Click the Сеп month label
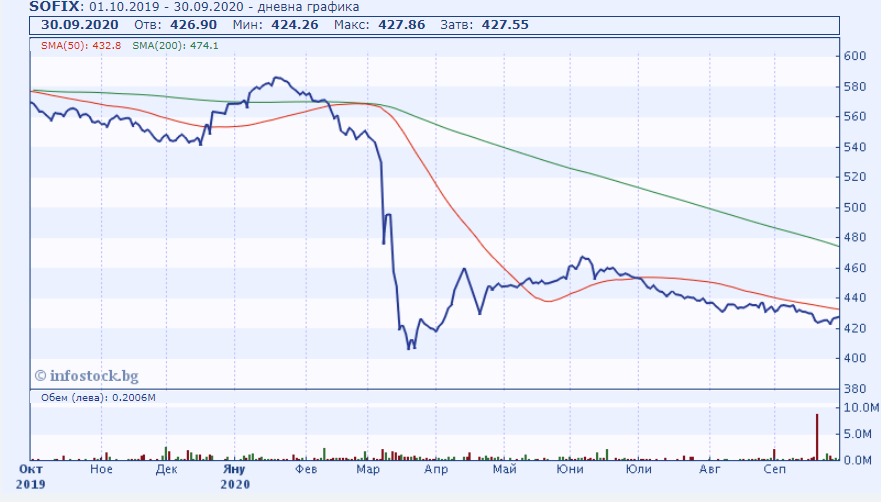This screenshot has height=502, width=881. (775, 469)
